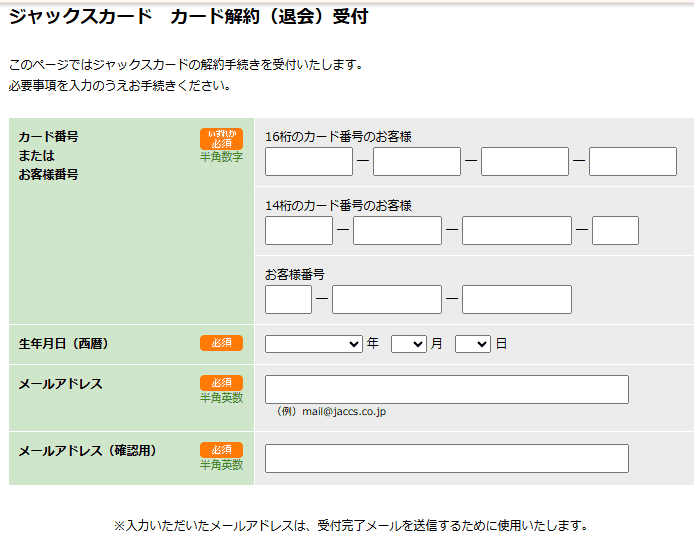
Task: Click first box of 16-digit card number
Action: click(x=309, y=162)
